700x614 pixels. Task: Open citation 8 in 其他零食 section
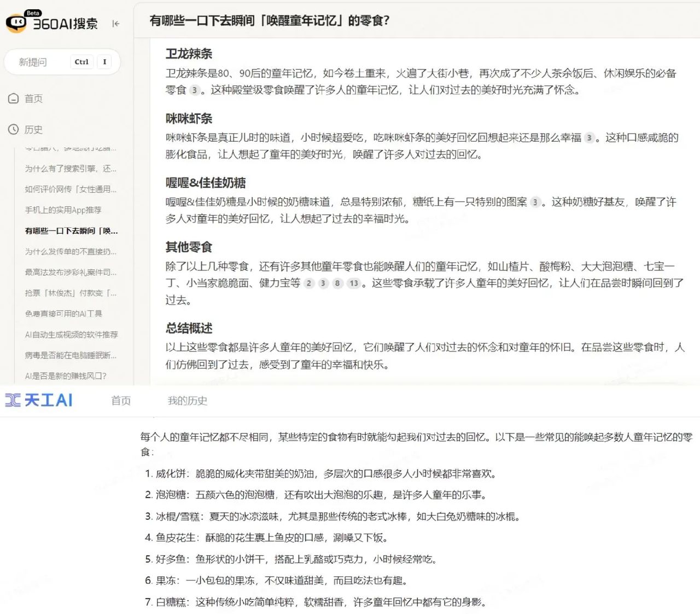[337, 283]
